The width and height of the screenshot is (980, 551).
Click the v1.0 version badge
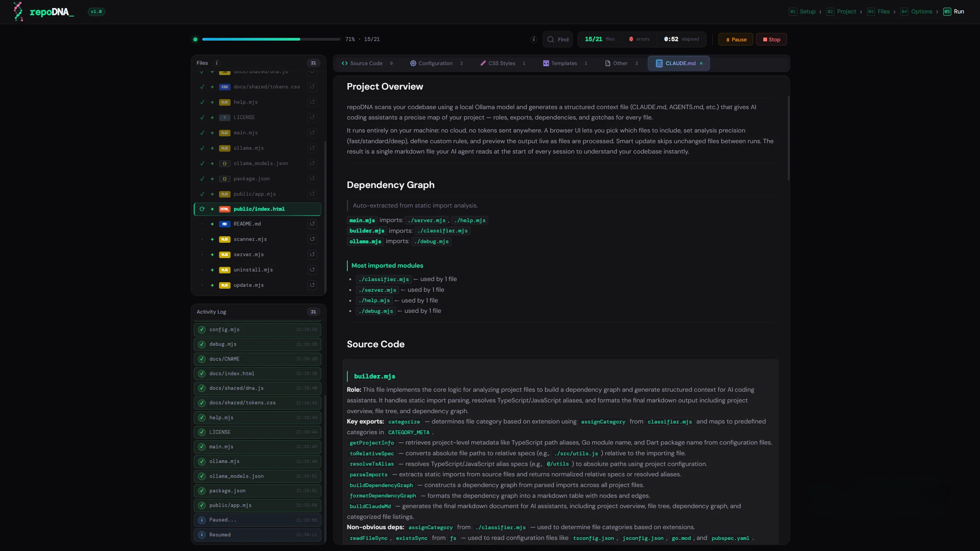96,11
